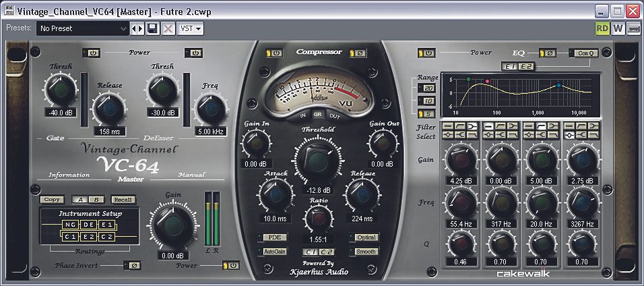Switch to compressor C1
This screenshot has height=286, width=644.
pos(311,252)
